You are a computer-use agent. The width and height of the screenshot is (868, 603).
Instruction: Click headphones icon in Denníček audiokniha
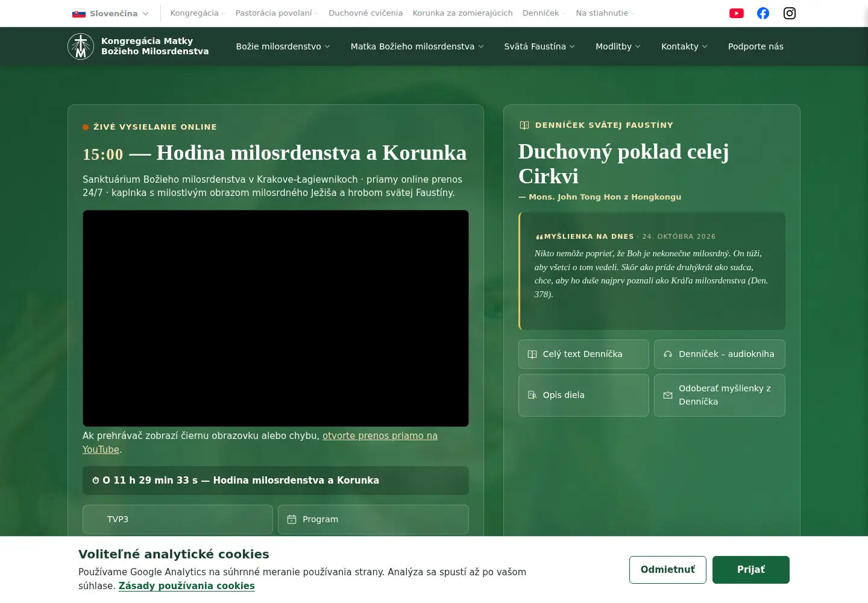[668, 355]
